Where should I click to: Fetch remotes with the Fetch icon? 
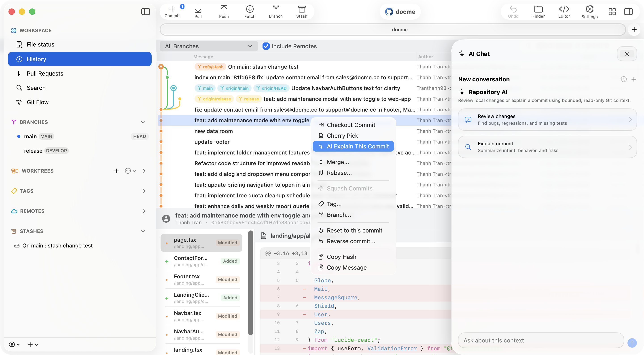click(x=250, y=11)
